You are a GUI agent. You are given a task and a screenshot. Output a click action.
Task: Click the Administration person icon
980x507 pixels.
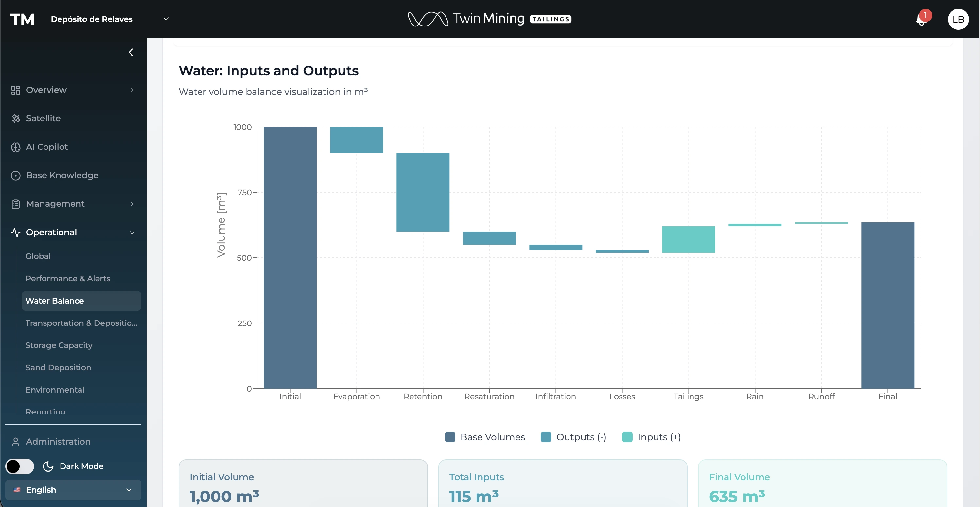click(x=16, y=442)
